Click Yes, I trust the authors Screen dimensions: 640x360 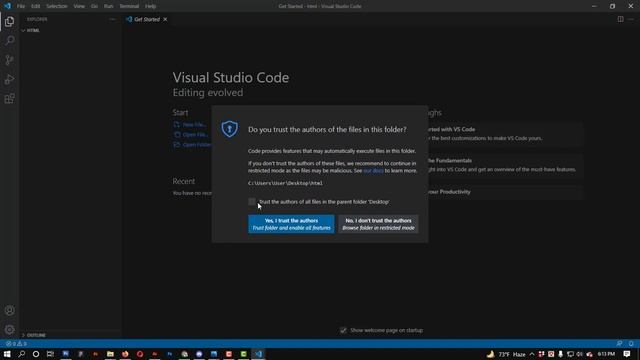291,224
